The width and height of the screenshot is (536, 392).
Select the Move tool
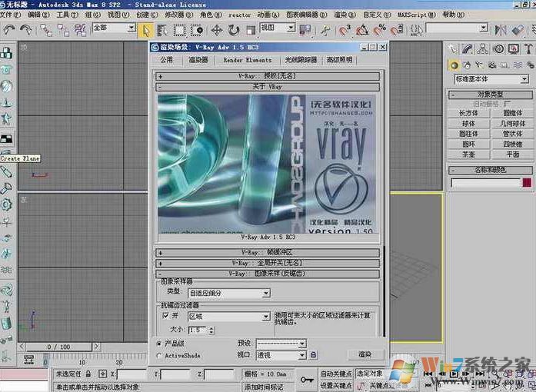(x=217, y=31)
